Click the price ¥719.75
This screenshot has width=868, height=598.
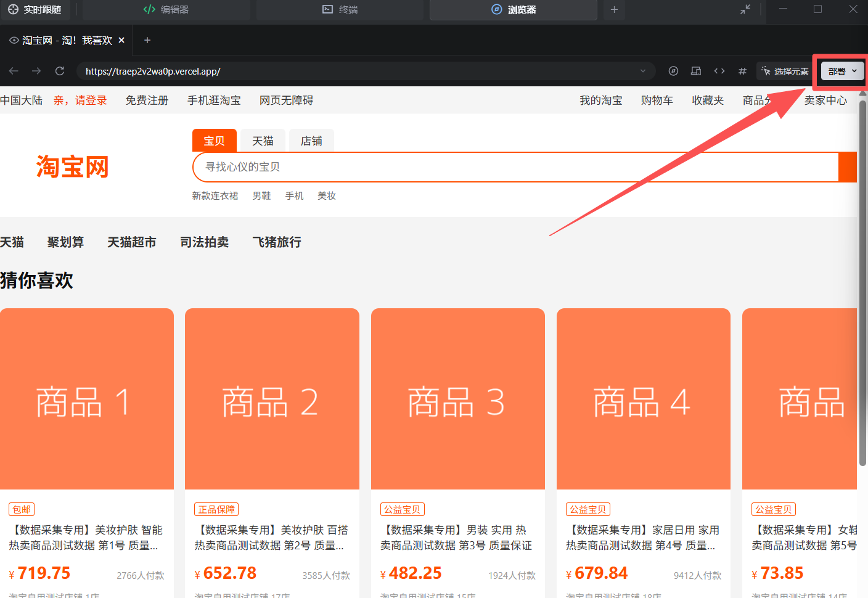(39, 573)
